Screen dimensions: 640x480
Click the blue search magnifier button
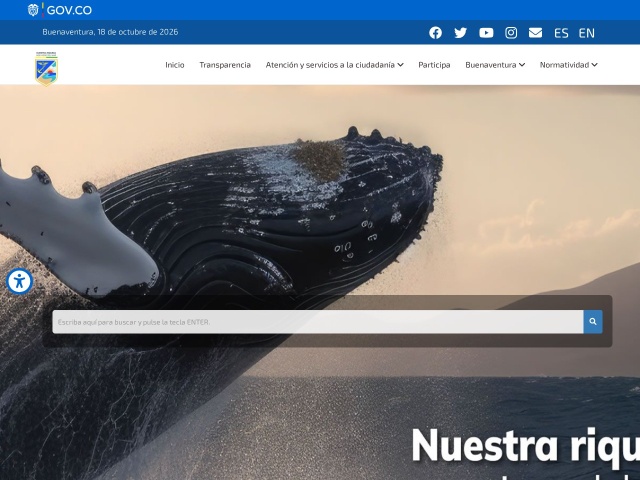tap(593, 322)
